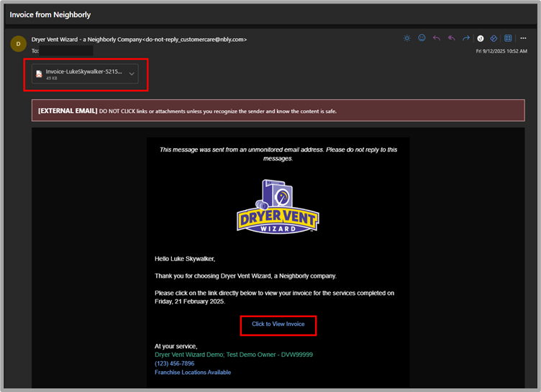Click the blue diamond add-in icon
Viewport: 541px width, 392px height.
(x=494, y=38)
